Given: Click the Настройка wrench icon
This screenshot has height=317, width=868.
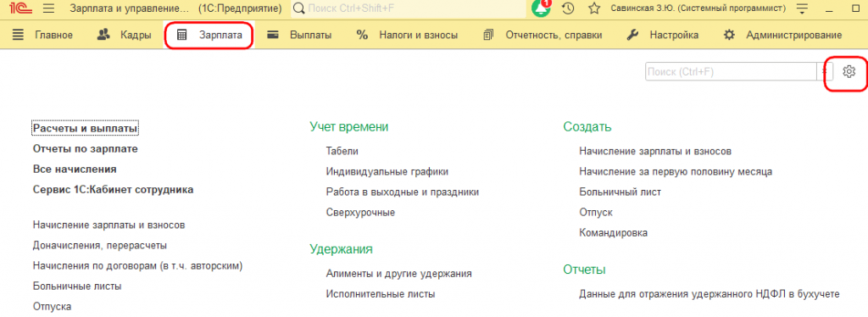Looking at the screenshot, I should click(x=632, y=35).
